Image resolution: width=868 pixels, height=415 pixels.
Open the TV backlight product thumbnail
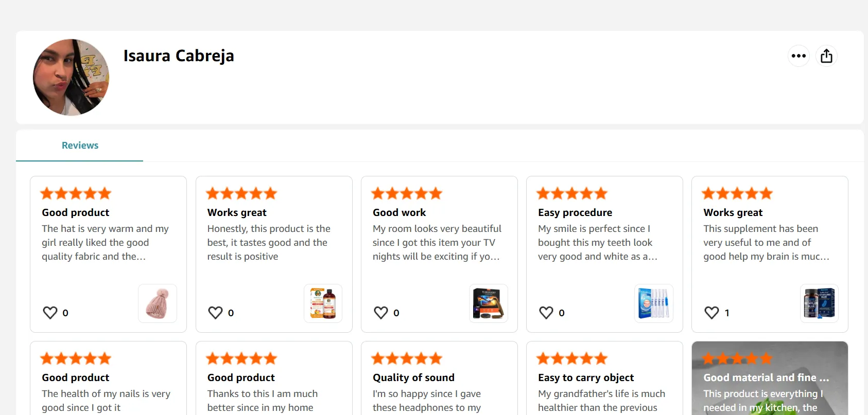click(488, 303)
